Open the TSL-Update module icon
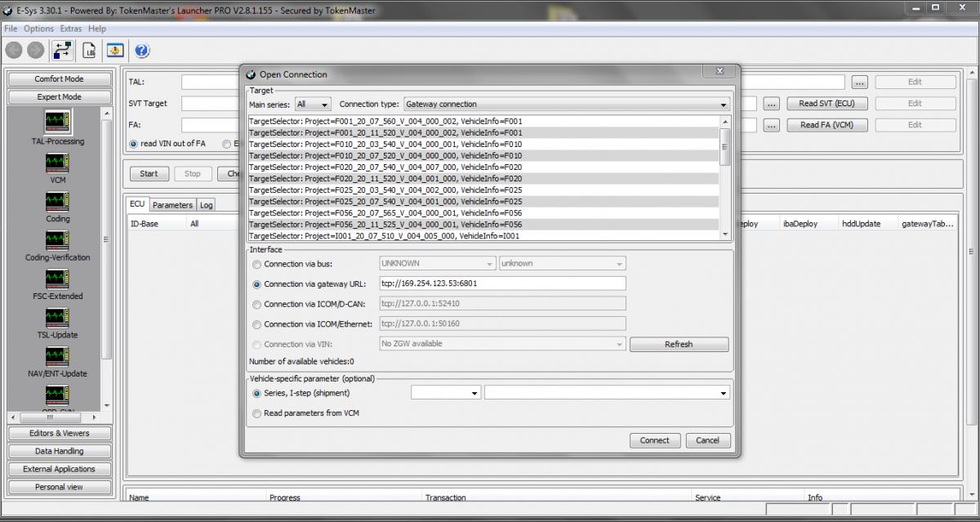The width and height of the screenshot is (980, 522). tap(57, 318)
